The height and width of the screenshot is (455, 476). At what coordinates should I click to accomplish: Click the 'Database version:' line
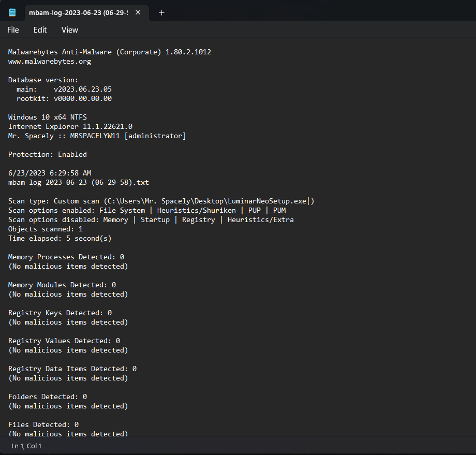coord(43,80)
